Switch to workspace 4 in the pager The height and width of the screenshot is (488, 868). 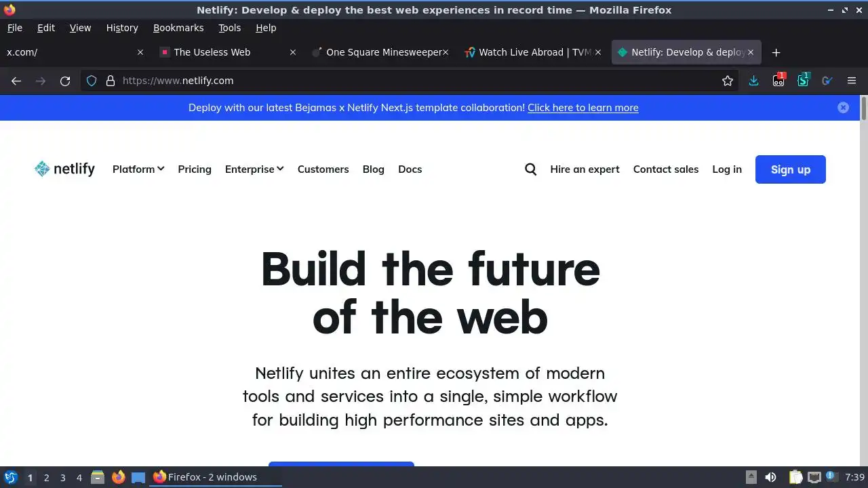79,477
